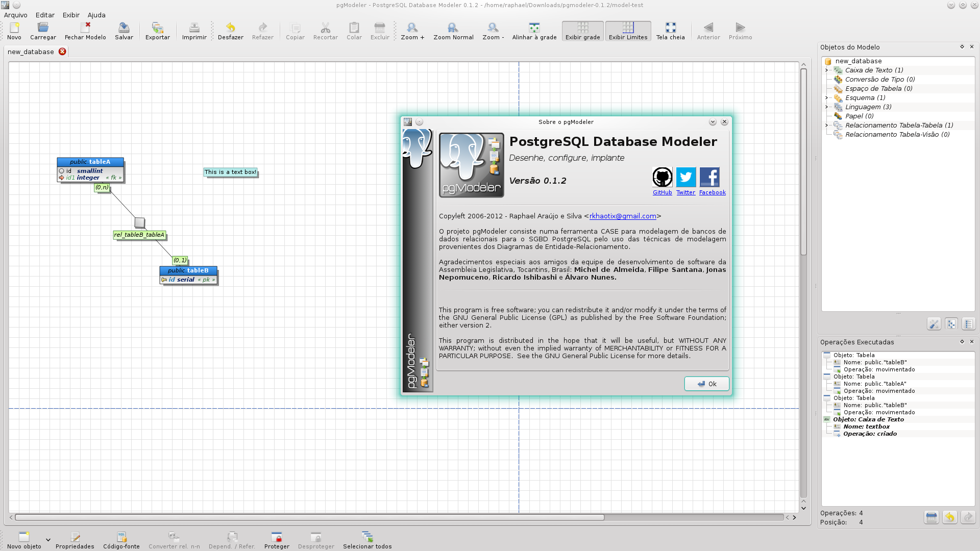Click the Novo objeto button
The width and height of the screenshot is (980, 551).
[x=24, y=540]
